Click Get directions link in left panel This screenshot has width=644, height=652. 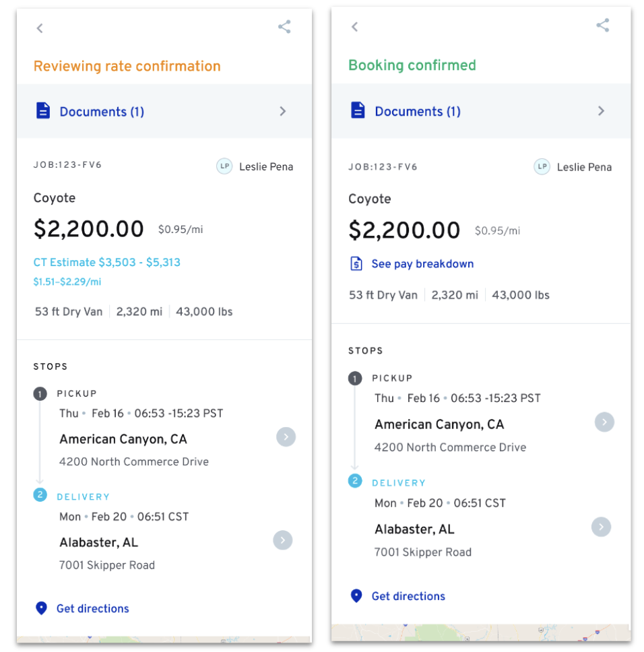(x=92, y=608)
